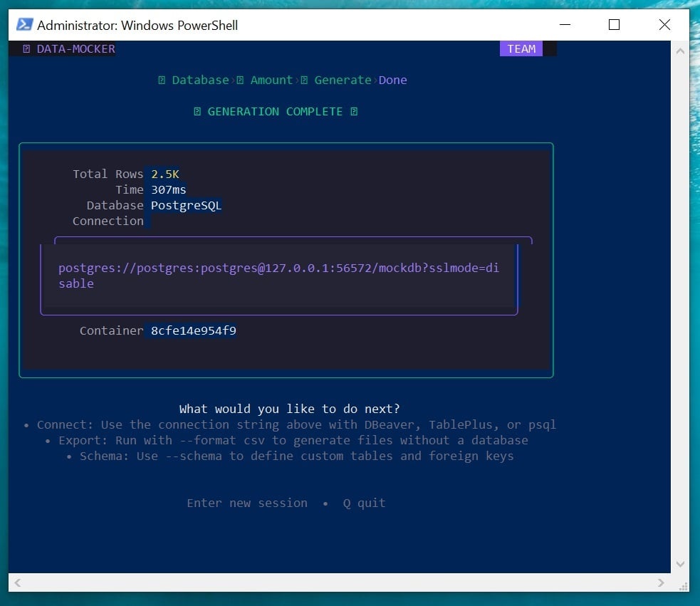Click the Database value PostgreSQL
The width and height of the screenshot is (700, 606).
click(186, 205)
